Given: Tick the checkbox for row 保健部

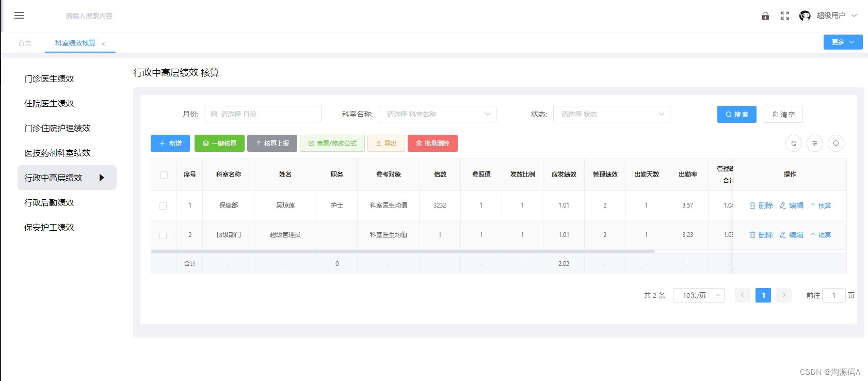Looking at the screenshot, I should pos(163,206).
